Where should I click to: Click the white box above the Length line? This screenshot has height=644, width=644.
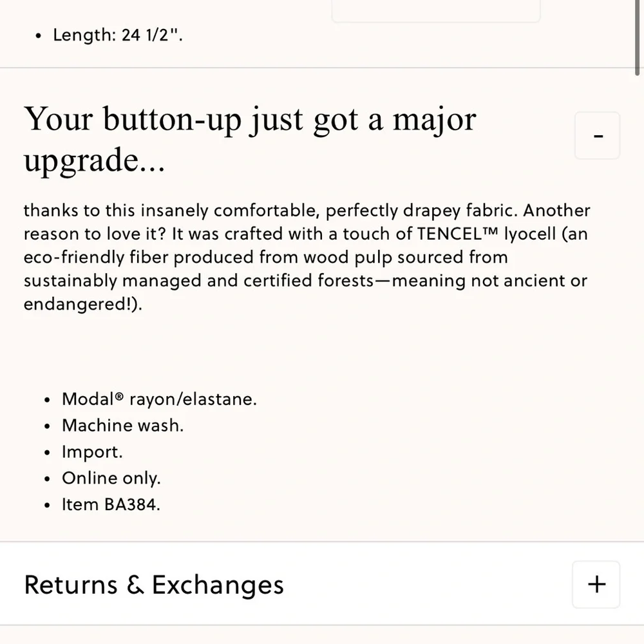click(436, 11)
